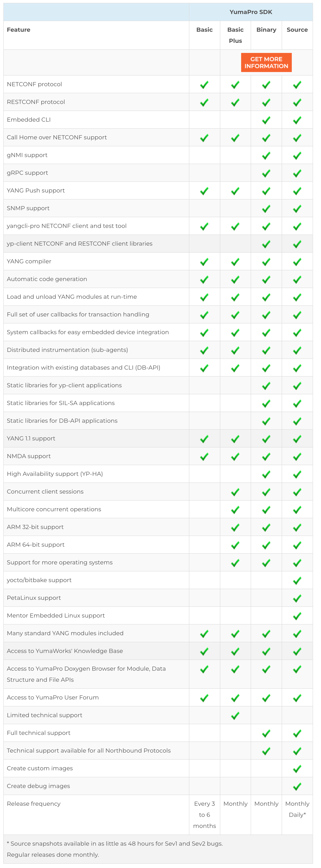321x868 pixels.
Task: Click the NMDA support checkmark under Basic
Action: (x=204, y=456)
